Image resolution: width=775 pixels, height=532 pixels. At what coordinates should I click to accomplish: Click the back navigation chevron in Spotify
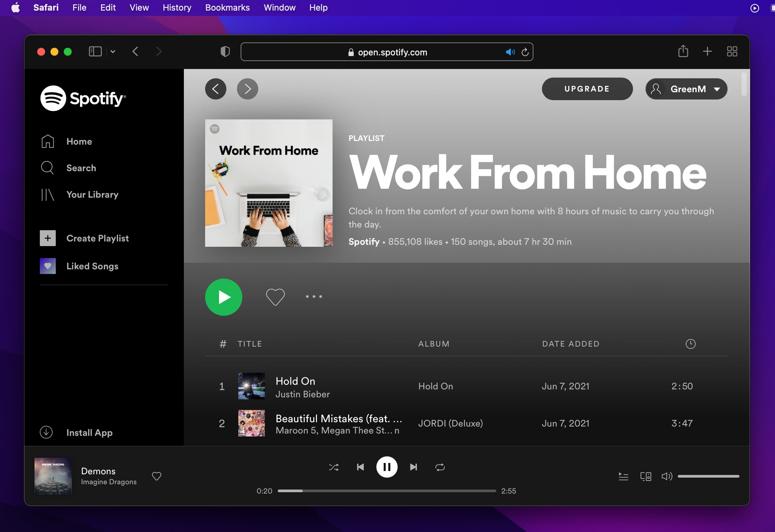215,89
